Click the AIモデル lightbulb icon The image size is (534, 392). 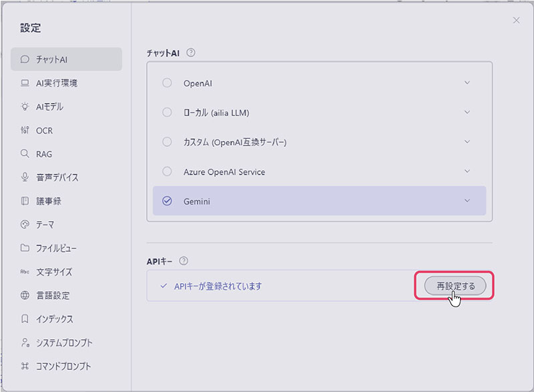tap(25, 107)
